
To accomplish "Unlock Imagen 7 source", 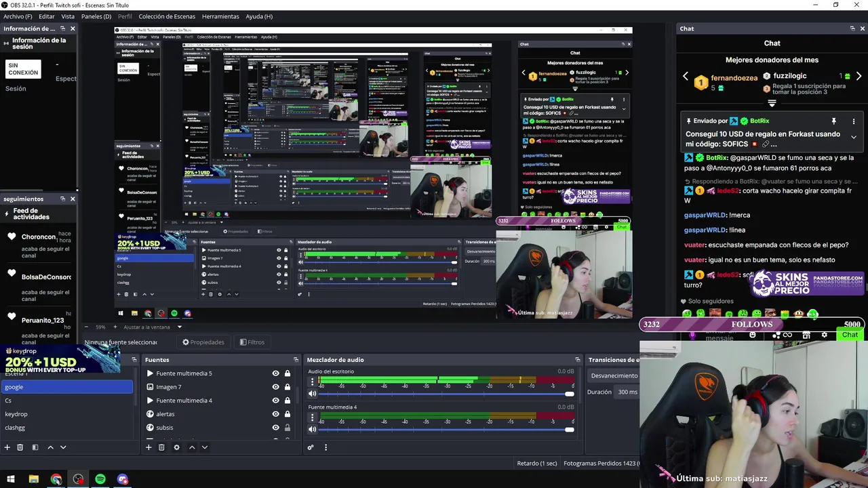I will click(288, 387).
